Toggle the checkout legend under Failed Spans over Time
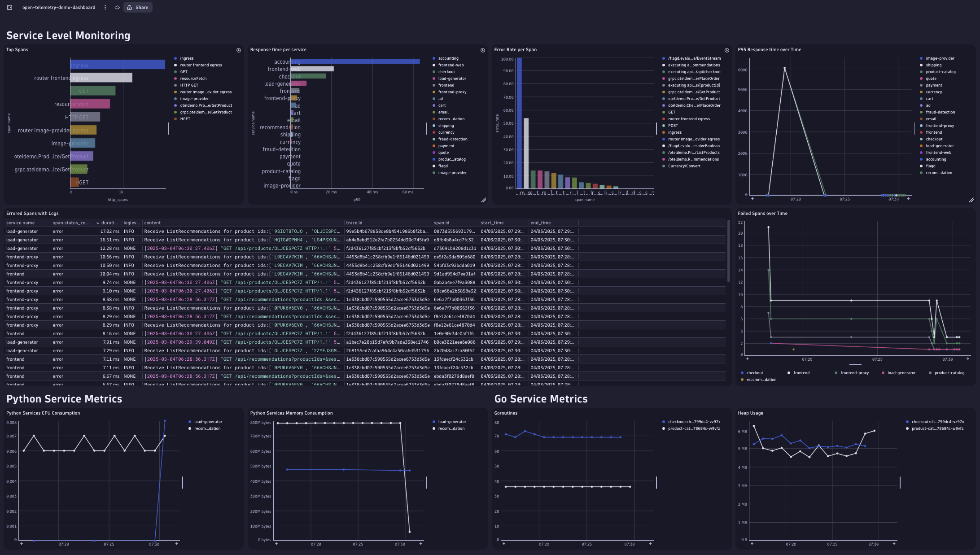The width and height of the screenshot is (980, 555). pos(756,373)
